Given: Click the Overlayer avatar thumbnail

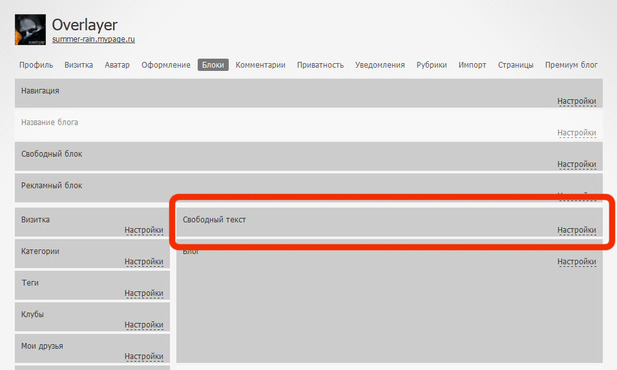Looking at the screenshot, I should [30, 30].
